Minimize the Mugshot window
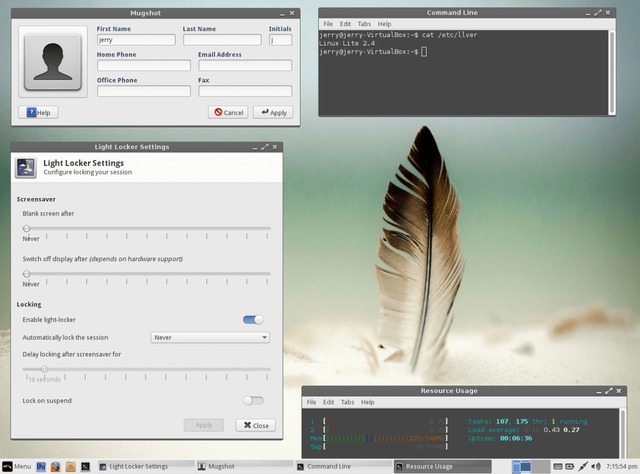Screen dimensions: 640x474 (282, 13)
